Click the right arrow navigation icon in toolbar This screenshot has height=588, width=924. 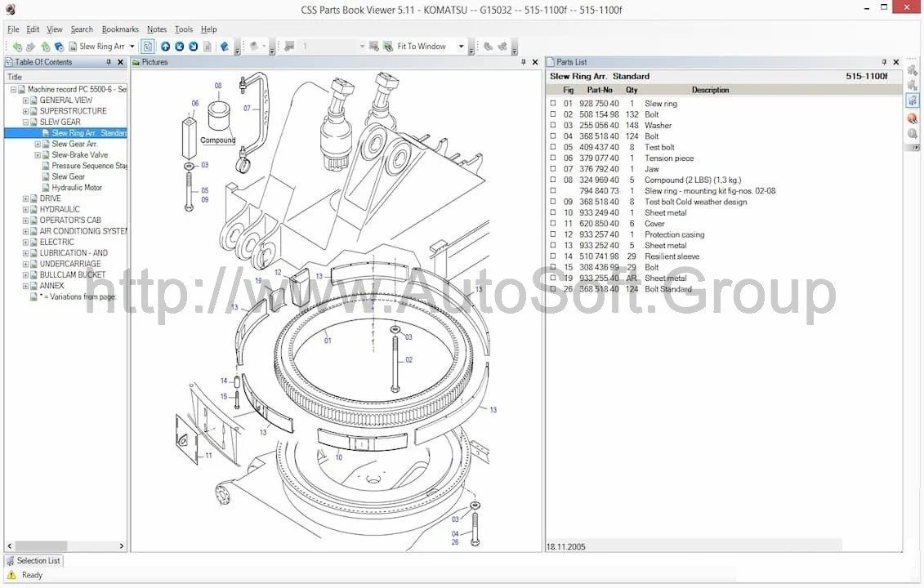pos(194,47)
